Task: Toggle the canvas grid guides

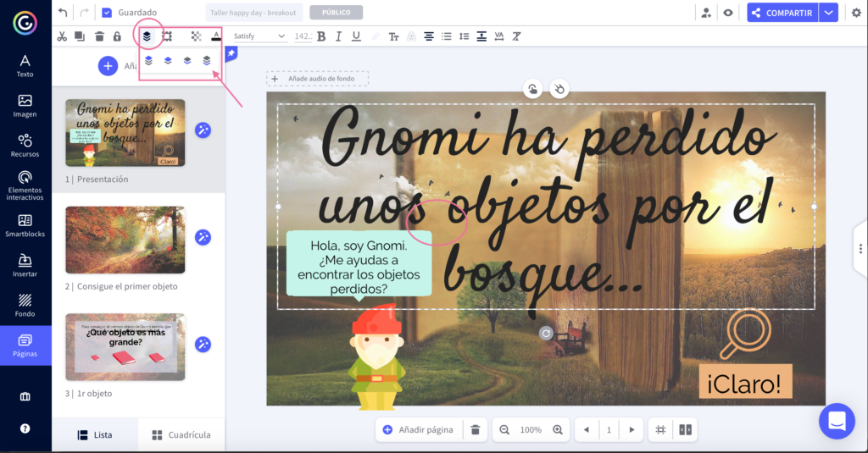Action: 660,430
